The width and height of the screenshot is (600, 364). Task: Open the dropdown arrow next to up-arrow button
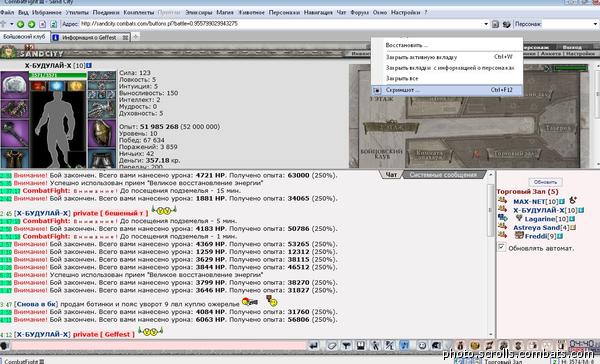[x=11, y=24]
